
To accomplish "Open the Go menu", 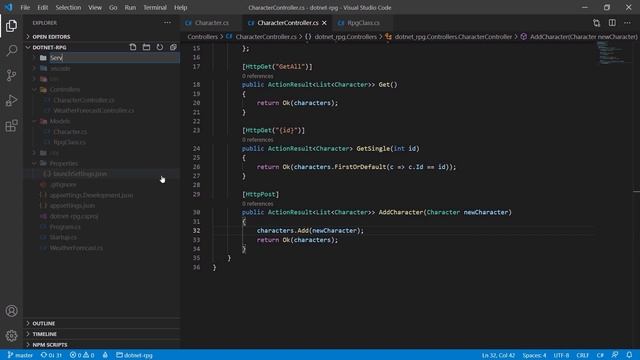I will click(113, 7).
